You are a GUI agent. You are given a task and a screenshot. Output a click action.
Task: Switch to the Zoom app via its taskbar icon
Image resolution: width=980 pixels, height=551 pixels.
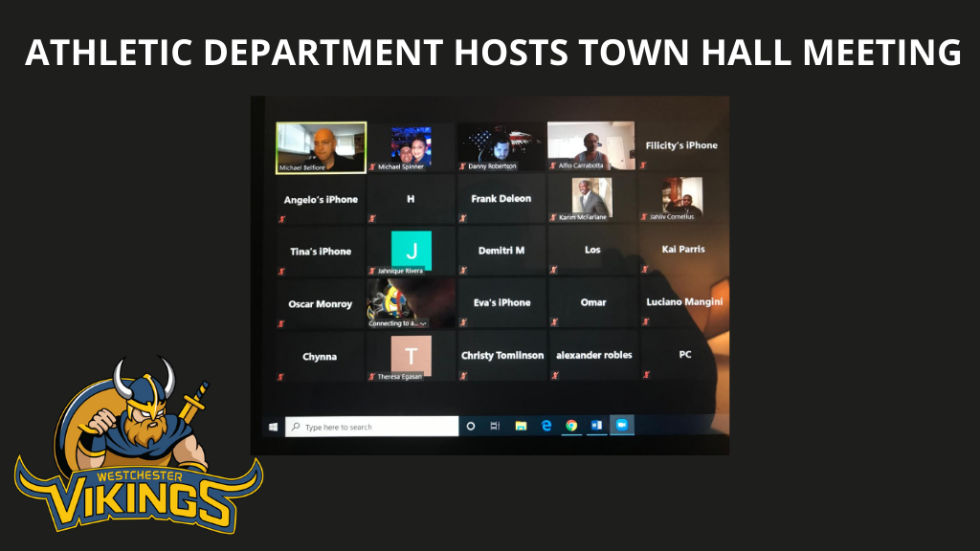point(622,425)
